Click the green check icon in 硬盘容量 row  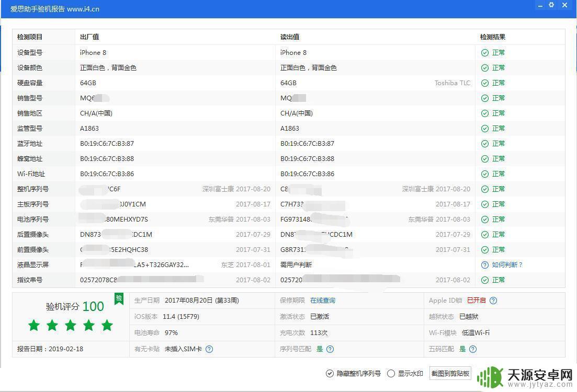click(x=484, y=83)
